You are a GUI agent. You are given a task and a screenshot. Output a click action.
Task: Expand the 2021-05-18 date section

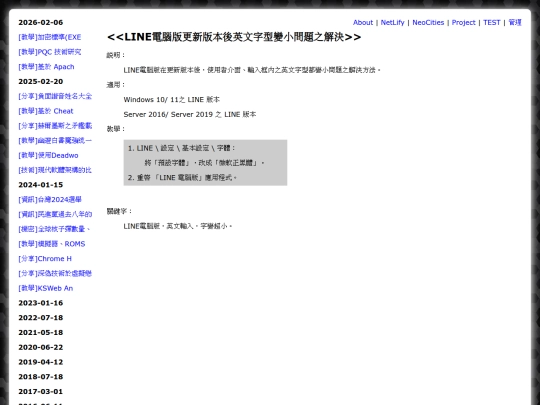(41, 333)
